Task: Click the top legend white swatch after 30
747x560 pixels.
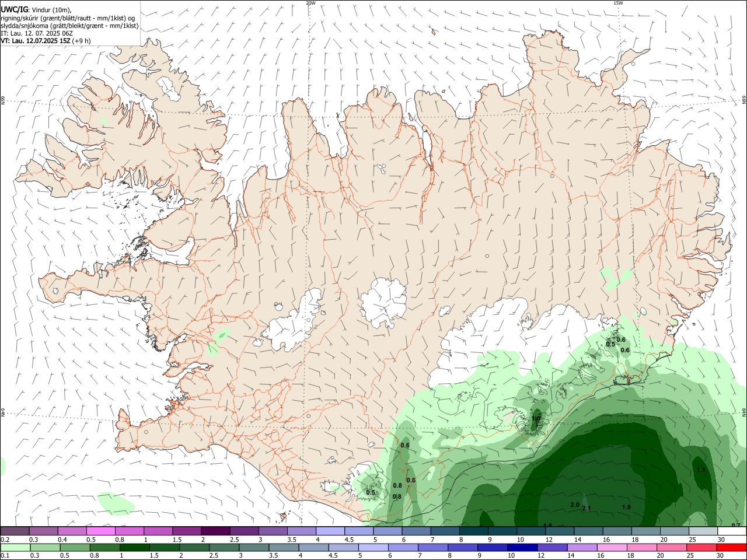Action: (731, 531)
